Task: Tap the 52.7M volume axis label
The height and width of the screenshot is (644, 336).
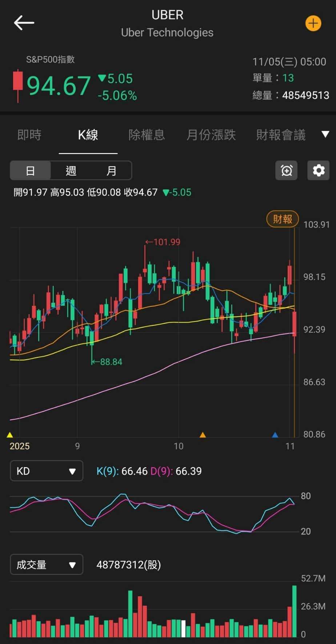Action: click(x=313, y=578)
